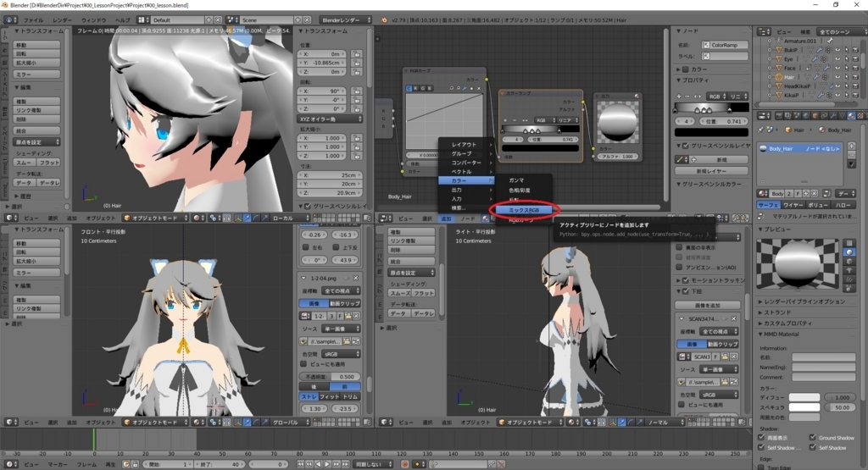The height and width of the screenshot is (470, 868).
Task: Remove material slot with minus button
Action: pyautogui.click(x=851, y=155)
